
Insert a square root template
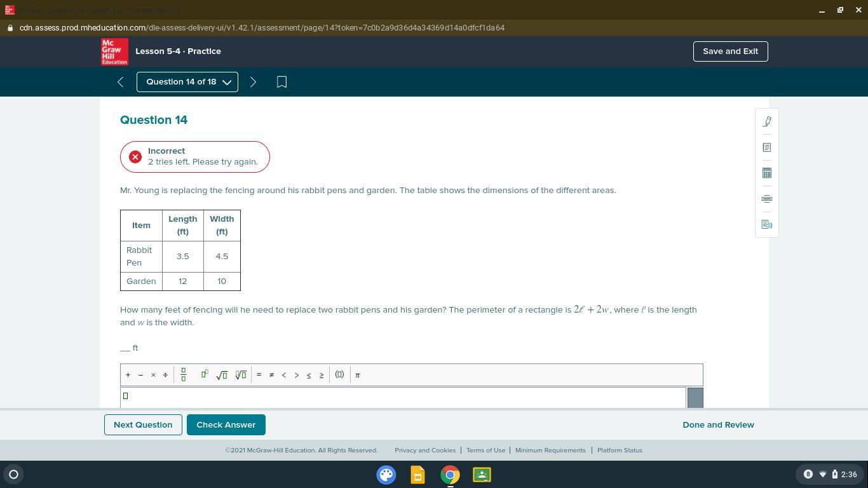click(x=222, y=375)
